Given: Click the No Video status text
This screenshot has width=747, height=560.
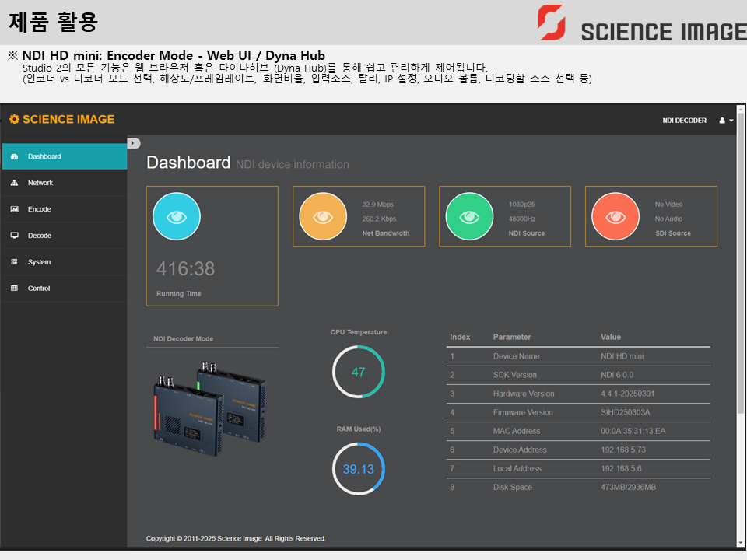Looking at the screenshot, I should 669,205.
